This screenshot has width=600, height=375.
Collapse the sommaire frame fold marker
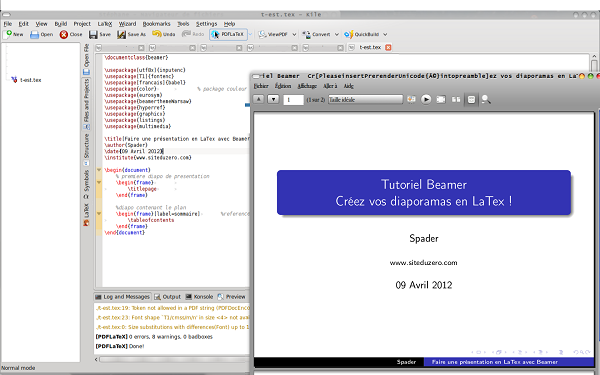99,214
